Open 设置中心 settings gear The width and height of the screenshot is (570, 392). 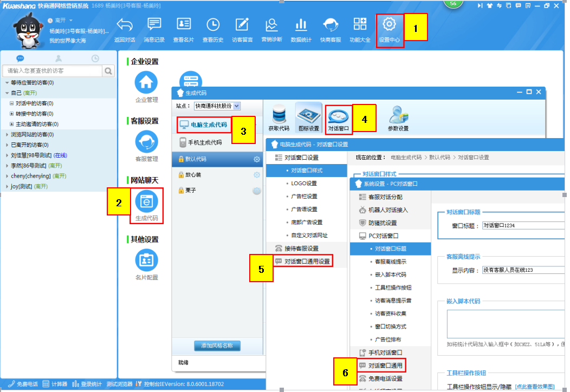[390, 30]
